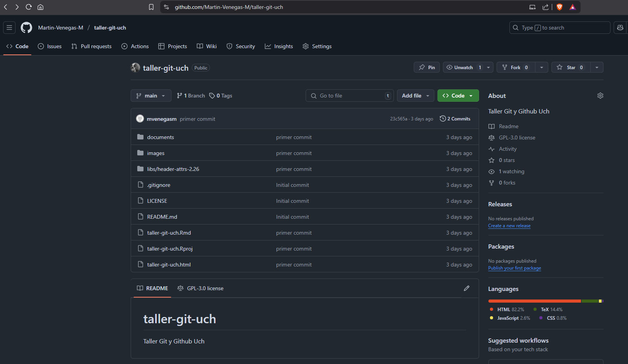Open the 23c565a commit hash
628x364 pixels.
pyautogui.click(x=399, y=119)
